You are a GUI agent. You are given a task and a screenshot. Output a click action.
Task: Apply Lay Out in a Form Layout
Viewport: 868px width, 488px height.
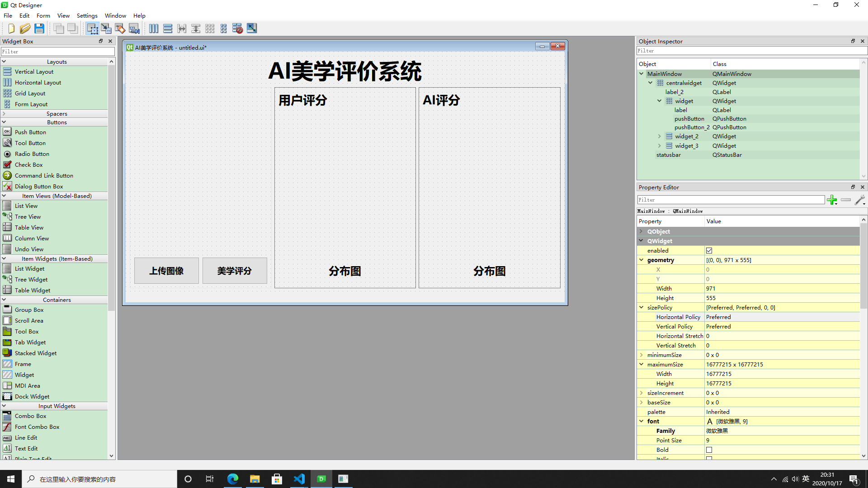[224, 28]
